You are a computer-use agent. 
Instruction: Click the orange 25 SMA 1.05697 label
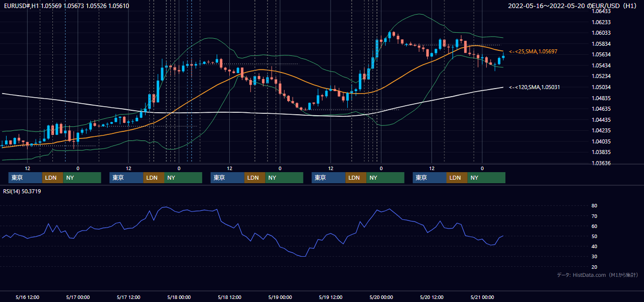pyautogui.click(x=533, y=51)
